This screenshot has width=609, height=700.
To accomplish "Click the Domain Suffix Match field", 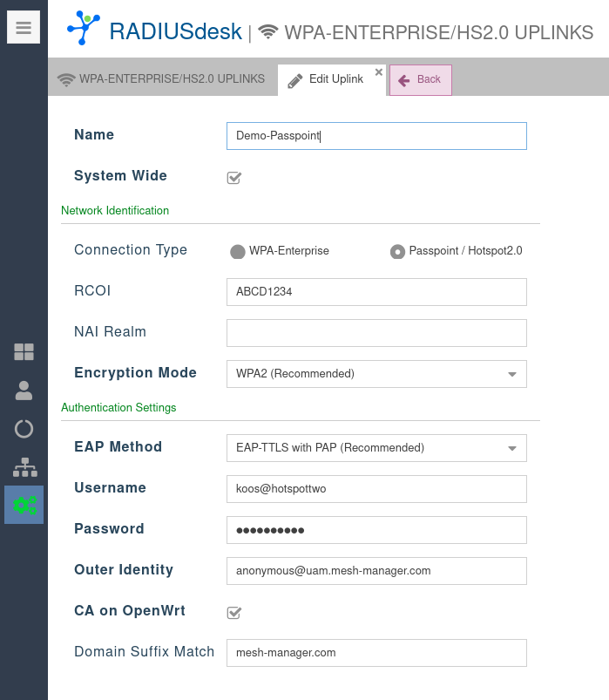I will click(376, 652).
